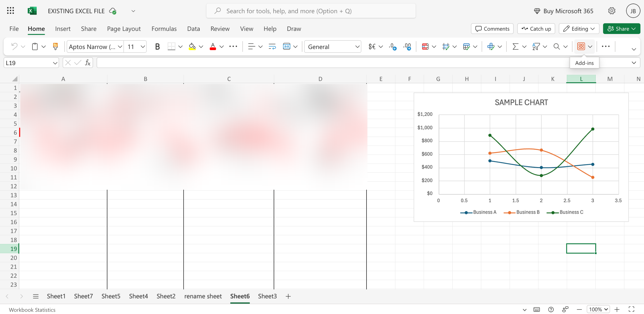644x314 pixels.
Task: Click the Insert Function fx icon
Action: coord(87,63)
